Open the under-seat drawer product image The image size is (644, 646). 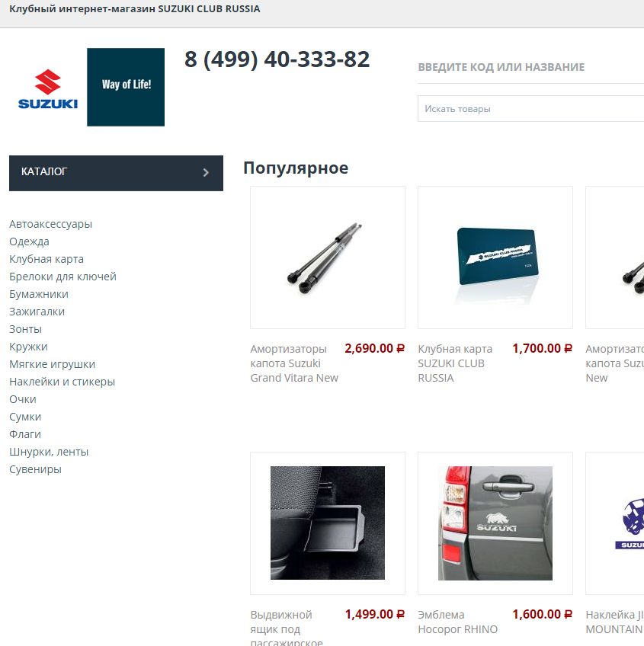tap(328, 523)
